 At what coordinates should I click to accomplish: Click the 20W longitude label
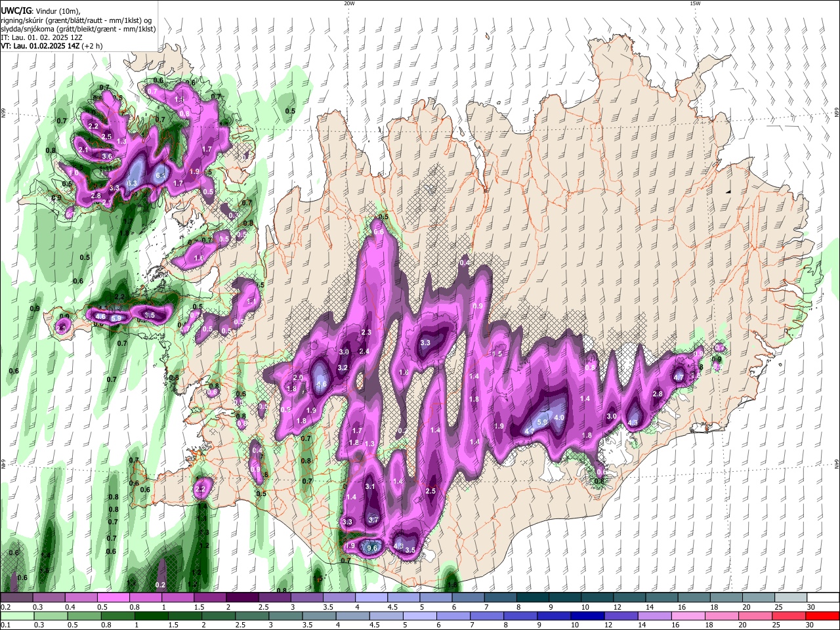tap(349, 3)
